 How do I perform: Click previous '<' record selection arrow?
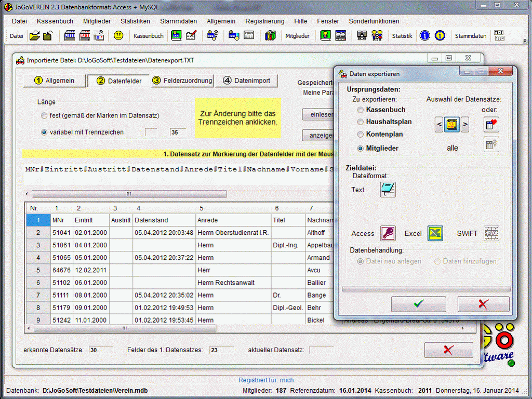pos(440,125)
